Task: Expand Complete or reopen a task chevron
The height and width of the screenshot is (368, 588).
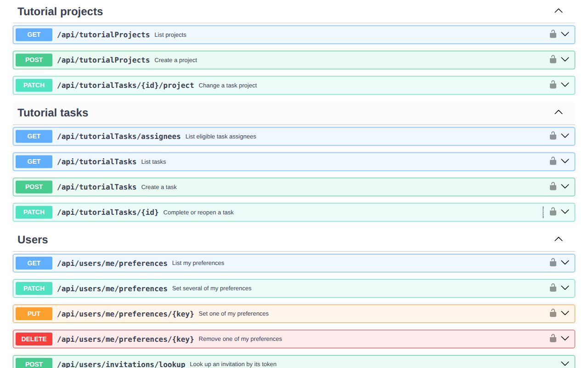Action: [x=565, y=212]
